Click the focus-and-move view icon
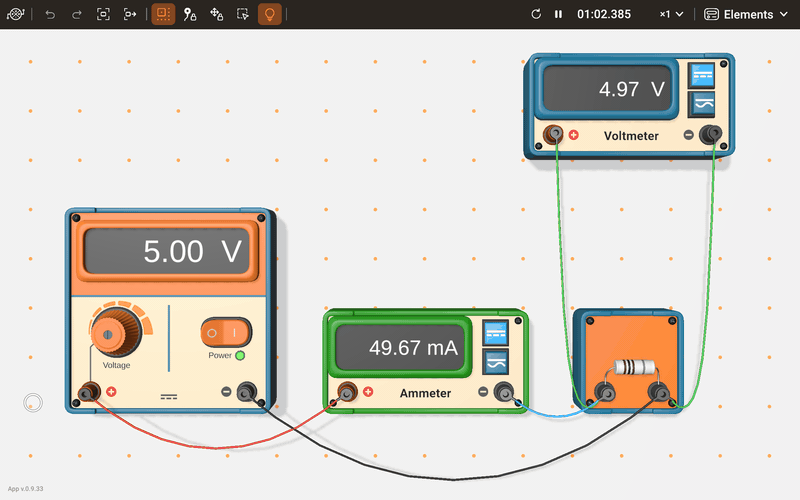This screenshot has height=500, width=800. [130, 14]
